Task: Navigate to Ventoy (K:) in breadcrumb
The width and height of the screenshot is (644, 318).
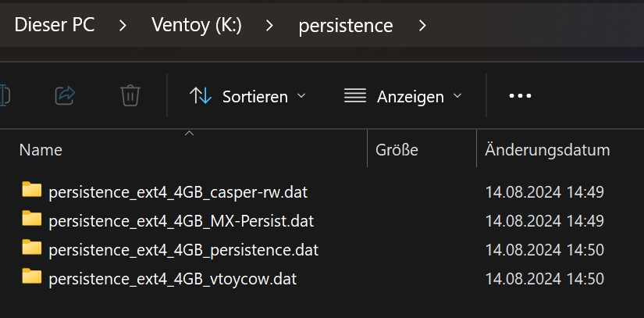Action: pos(196,25)
